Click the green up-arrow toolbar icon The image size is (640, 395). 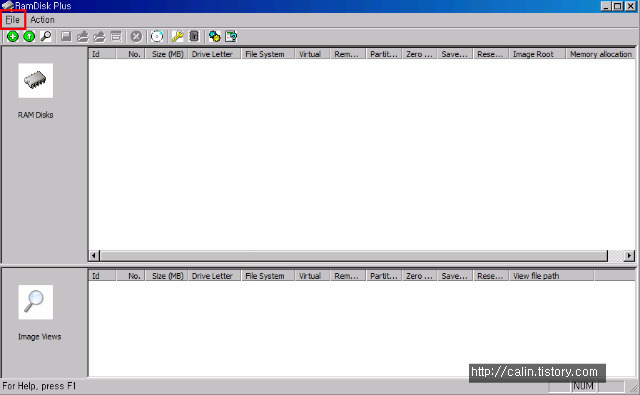pyautogui.click(x=29, y=37)
